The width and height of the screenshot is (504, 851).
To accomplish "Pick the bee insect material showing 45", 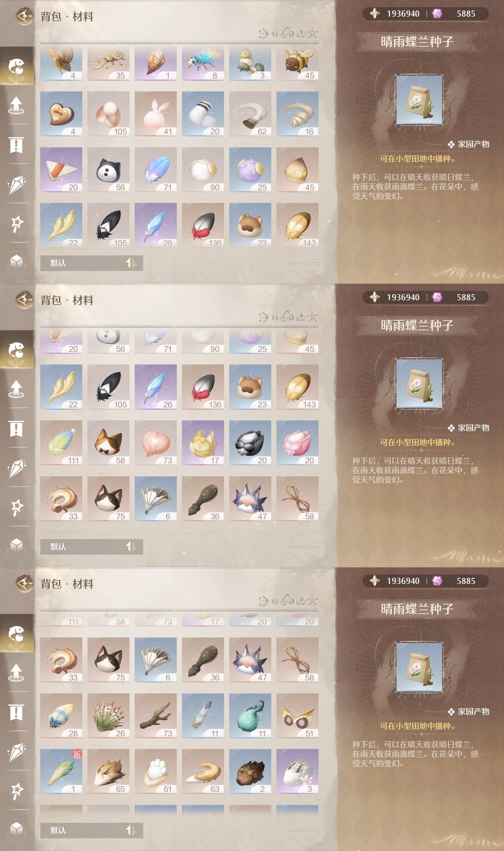I will [x=297, y=63].
